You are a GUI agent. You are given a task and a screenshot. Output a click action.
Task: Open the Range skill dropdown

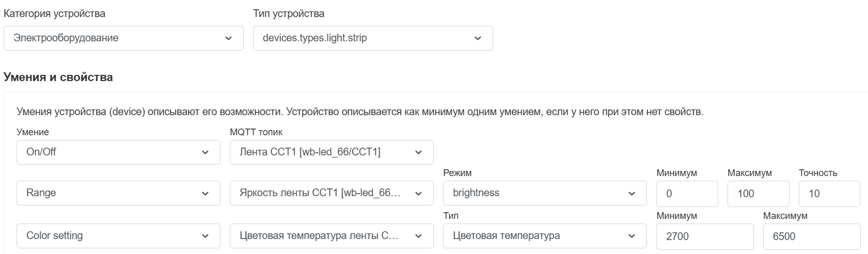(x=118, y=193)
